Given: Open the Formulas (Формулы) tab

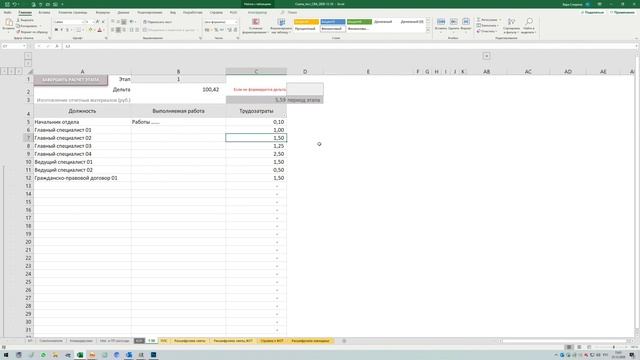Looking at the screenshot, I should pos(102,12).
